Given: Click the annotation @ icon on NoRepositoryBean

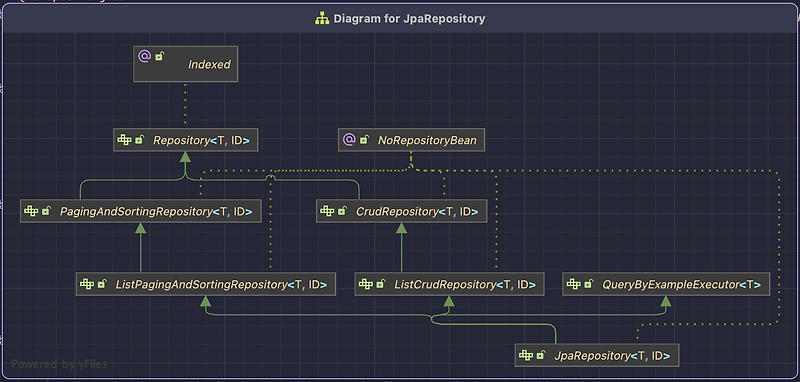Looking at the screenshot, I should [349, 140].
